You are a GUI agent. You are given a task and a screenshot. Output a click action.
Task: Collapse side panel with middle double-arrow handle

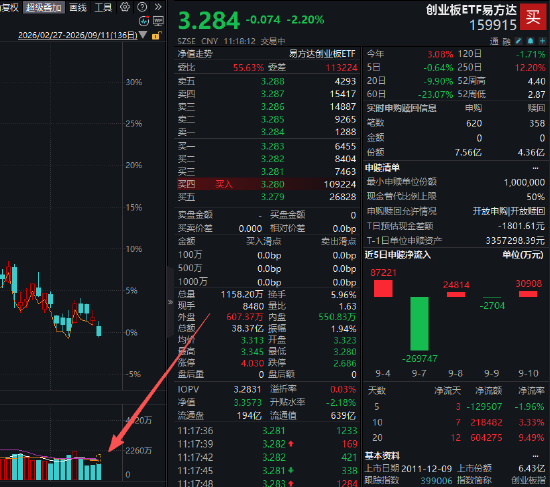pyautogui.click(x=170, y=302)
